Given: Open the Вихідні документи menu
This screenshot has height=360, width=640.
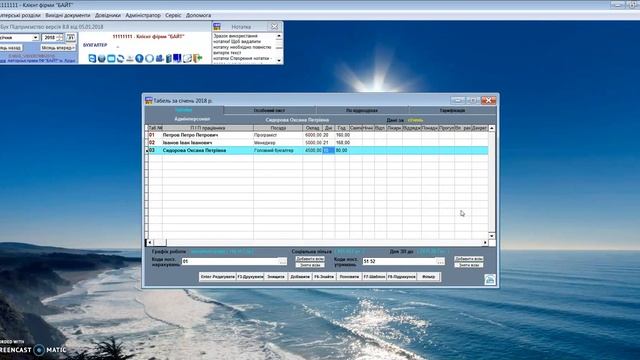Looking at the screenshot, I should pyautogui.click(x=68, y=15).
